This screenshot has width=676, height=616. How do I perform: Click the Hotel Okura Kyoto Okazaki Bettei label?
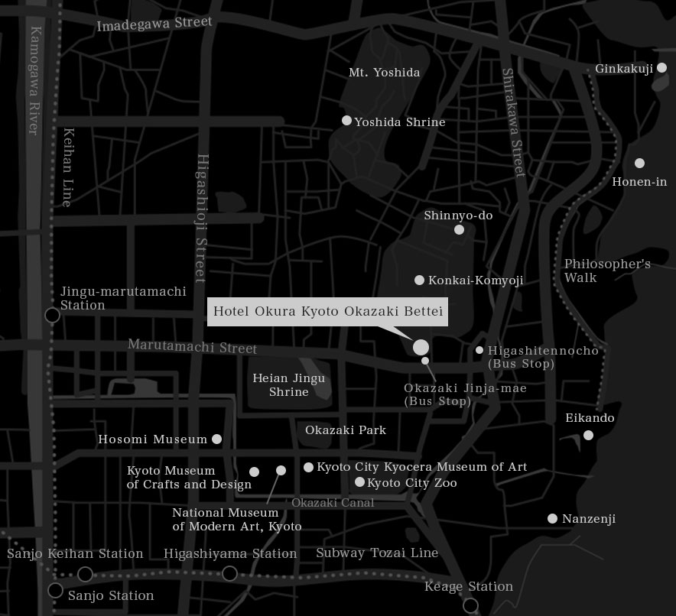[328, 312]
